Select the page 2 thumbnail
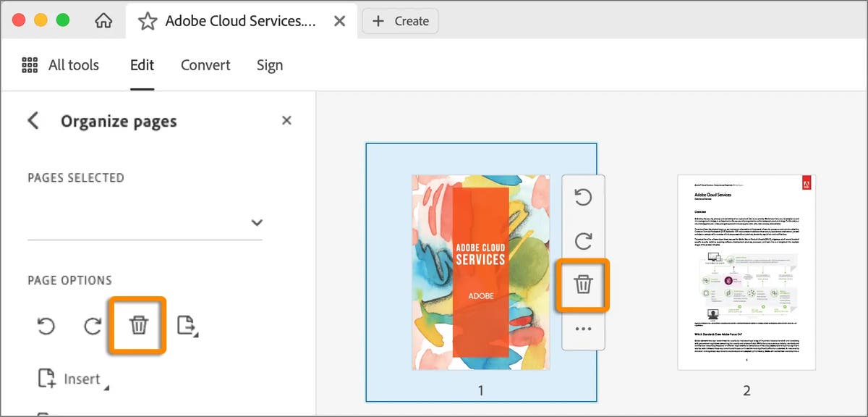 coord(746,271)
